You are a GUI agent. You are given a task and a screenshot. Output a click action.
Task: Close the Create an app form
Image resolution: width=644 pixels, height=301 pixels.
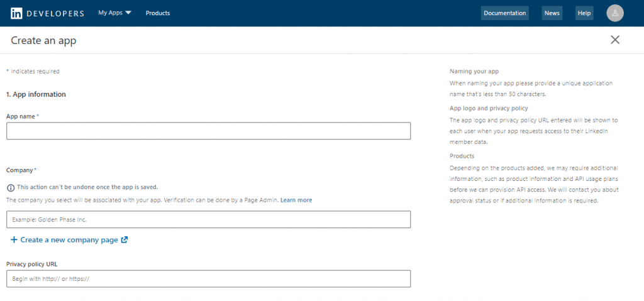click(615, 40)
